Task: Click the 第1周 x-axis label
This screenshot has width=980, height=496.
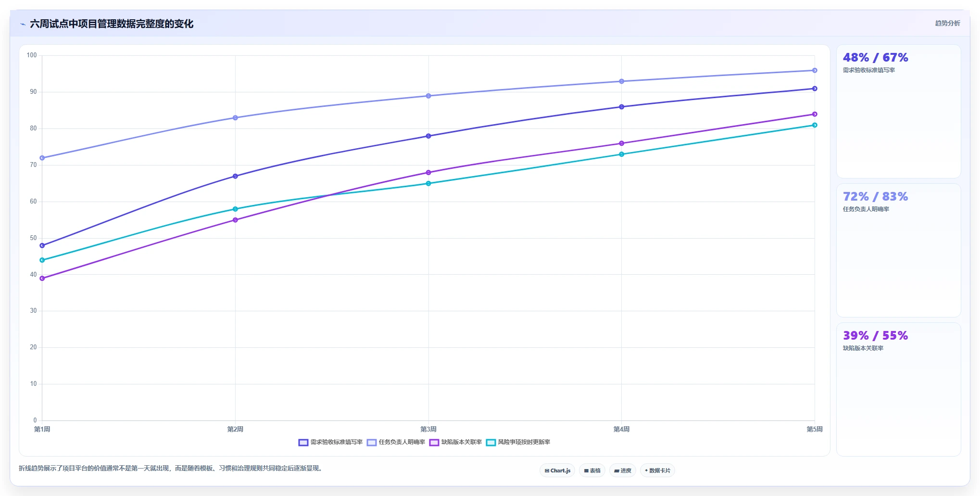Action: click(42, 429)
